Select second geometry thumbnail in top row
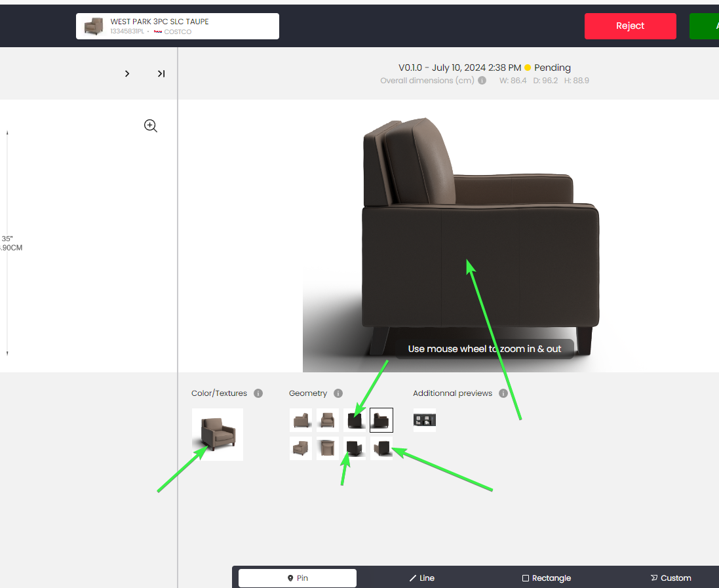 click(328, 420)
